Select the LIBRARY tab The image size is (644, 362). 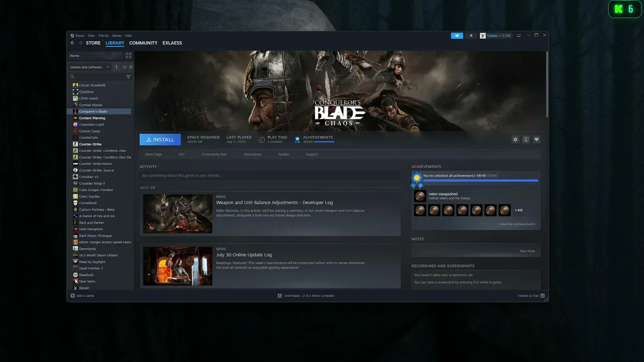coord(115,43)
